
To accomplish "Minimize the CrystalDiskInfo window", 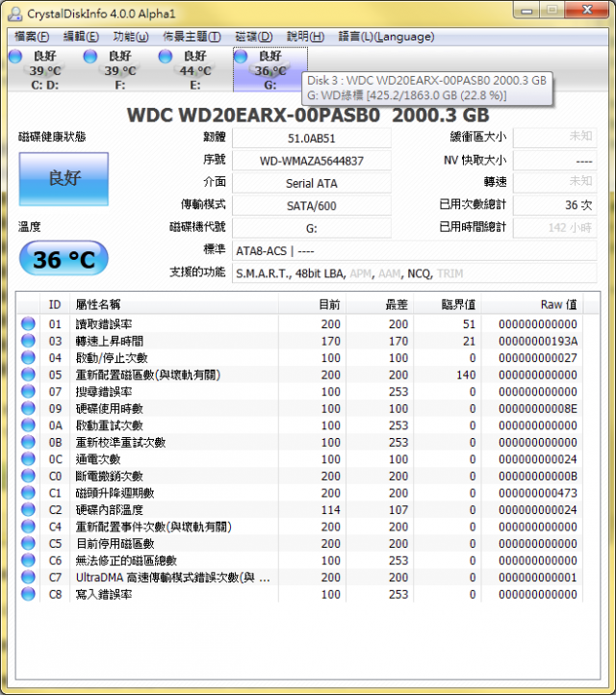I will pos(526,11).
